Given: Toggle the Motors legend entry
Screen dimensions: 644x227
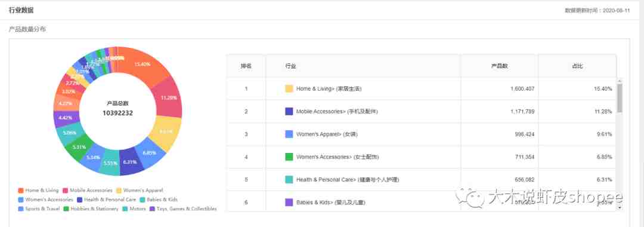Looking at the screenshot, I should (x=134, y=209).
